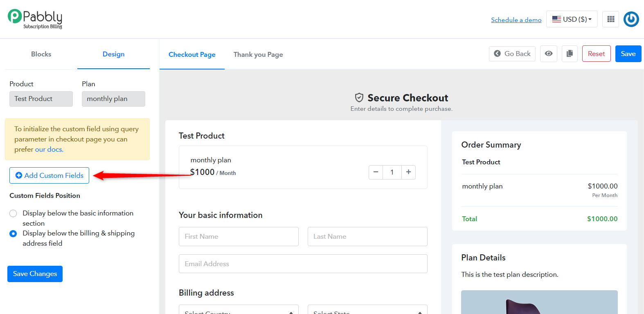Click the blue power account icon
This screenshot has height=314, width=644.
pos(631,19)
